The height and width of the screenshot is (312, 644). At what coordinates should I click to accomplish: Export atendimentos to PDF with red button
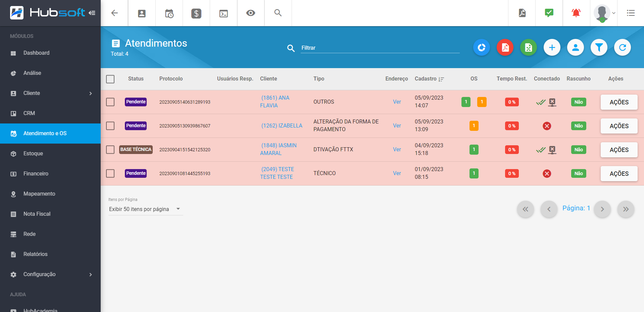pyautogui.click(x=505, y=48)
